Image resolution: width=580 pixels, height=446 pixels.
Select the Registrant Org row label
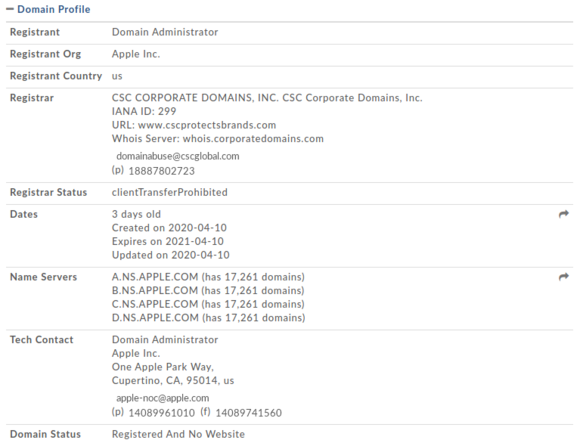point(45,54)
